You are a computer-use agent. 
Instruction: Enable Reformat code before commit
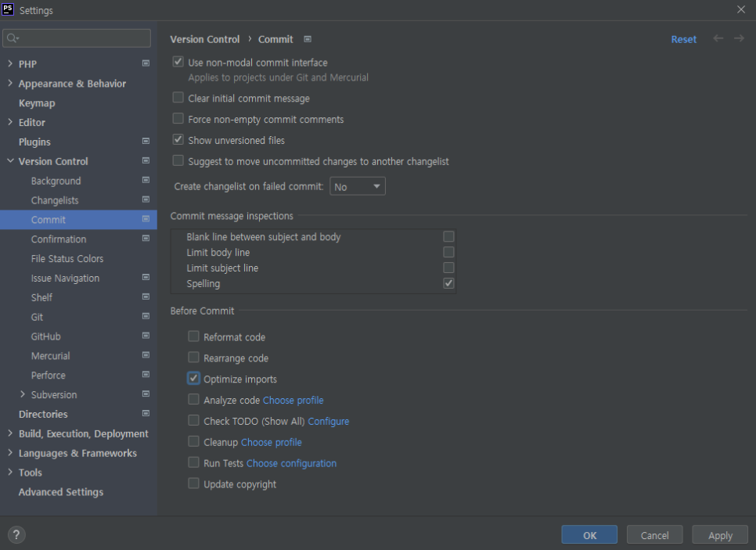193,336
